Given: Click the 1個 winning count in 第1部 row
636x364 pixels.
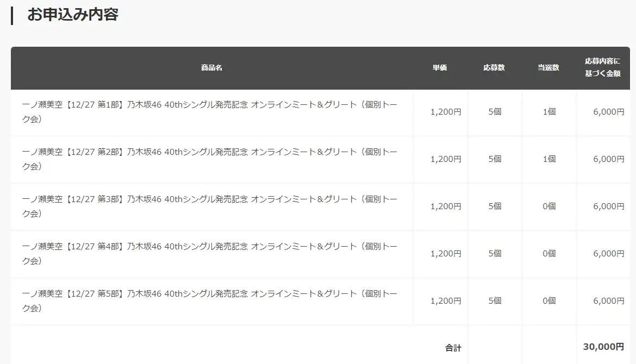Looking at the screenshot, I should 549,112.
